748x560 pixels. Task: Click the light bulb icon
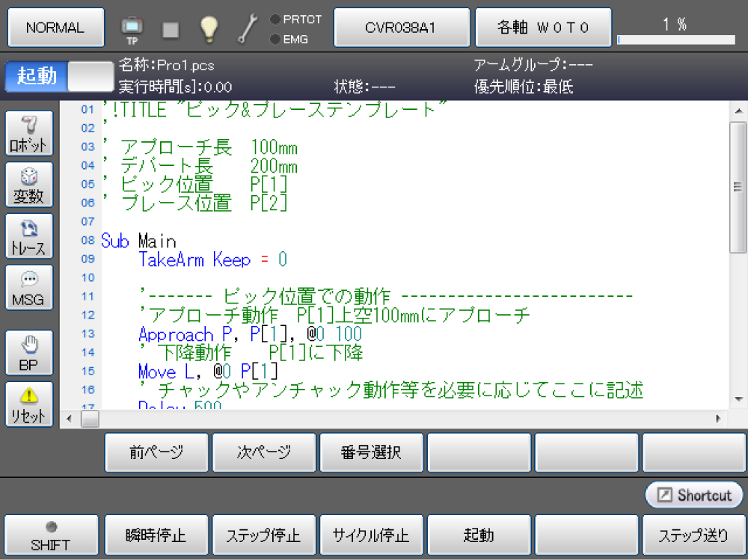tap(209, 28)
